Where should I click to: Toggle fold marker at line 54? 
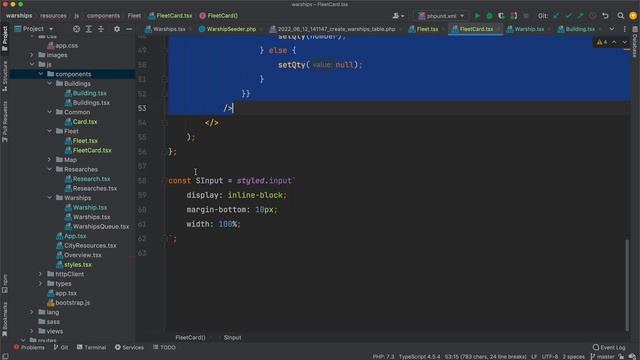[165, 122]
